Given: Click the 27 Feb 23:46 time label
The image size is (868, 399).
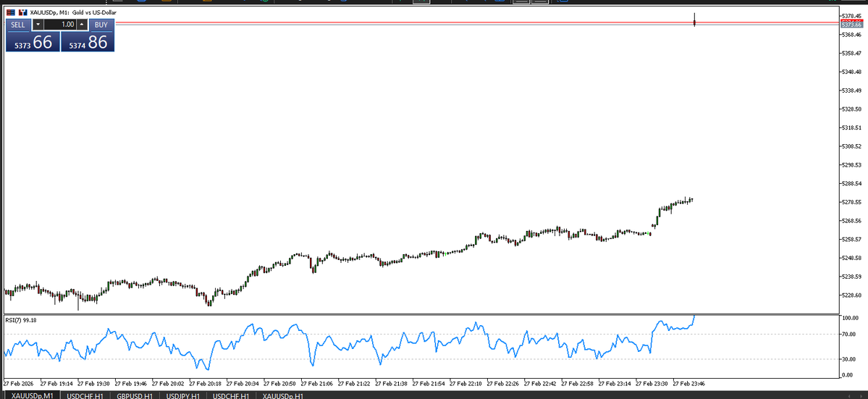Looking at the screenshot, I should pyautogui.click(x=688, y=383).
